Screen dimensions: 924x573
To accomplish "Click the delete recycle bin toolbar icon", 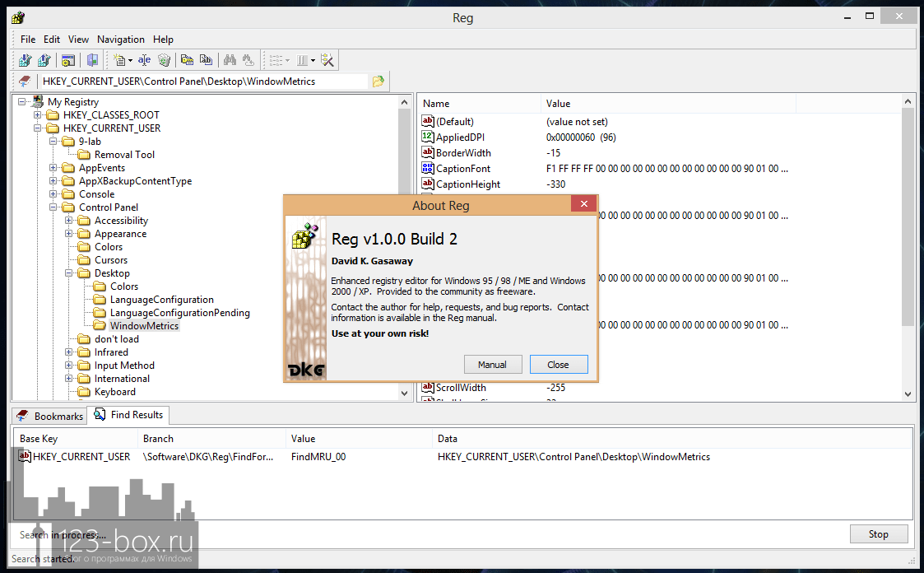I will coord(164,60).
